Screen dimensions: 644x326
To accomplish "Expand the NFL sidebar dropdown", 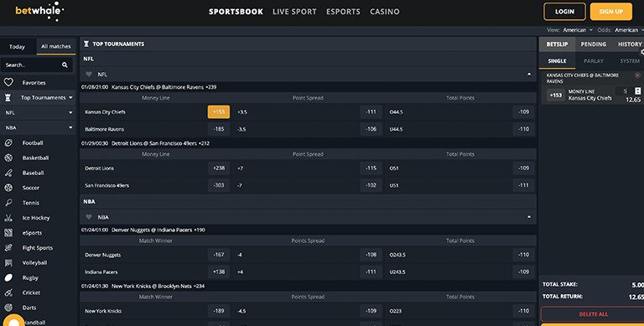I will coord(70,112).
